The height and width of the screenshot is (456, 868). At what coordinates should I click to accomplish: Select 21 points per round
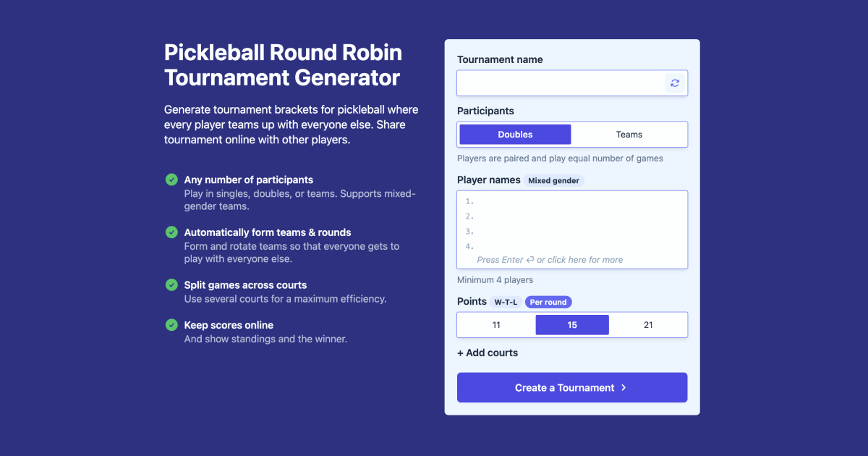(x=648, y=324)
